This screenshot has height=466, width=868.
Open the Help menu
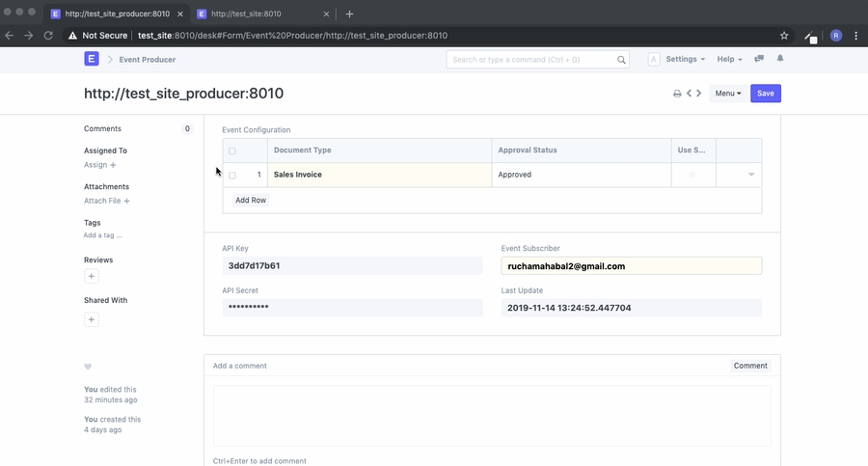[x=729, y=59]
